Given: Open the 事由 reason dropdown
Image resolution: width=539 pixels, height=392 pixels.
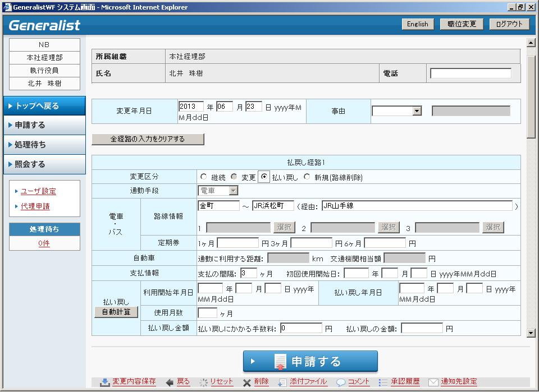Looking at the screenshot, I should 417,111.
